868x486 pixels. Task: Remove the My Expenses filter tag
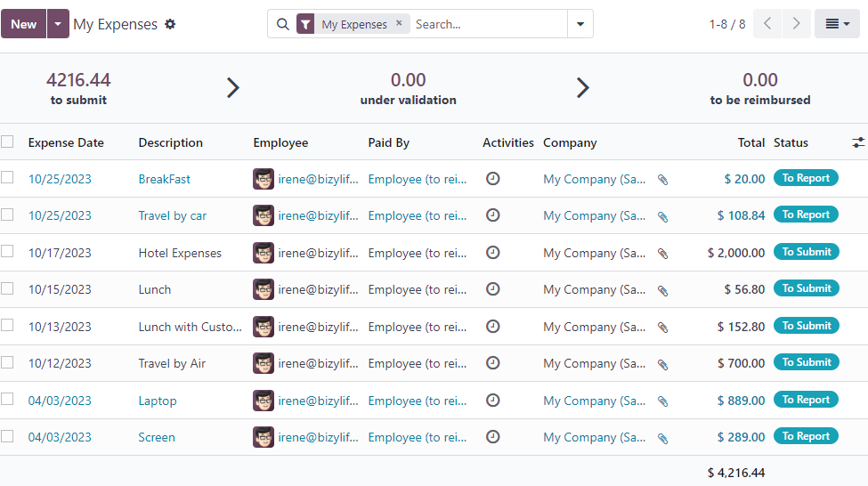tap(399, 24)
